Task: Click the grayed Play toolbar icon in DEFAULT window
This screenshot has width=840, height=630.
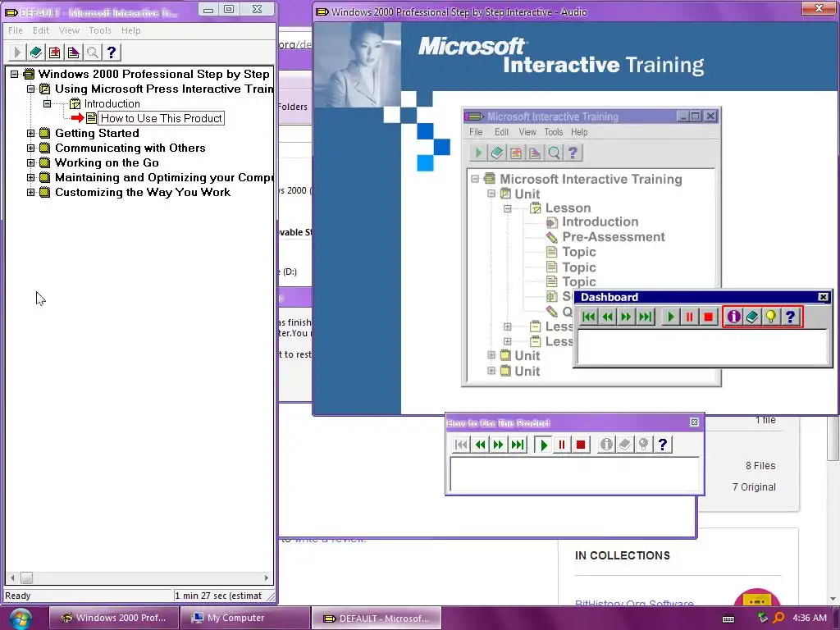Action: pos(16,52)
